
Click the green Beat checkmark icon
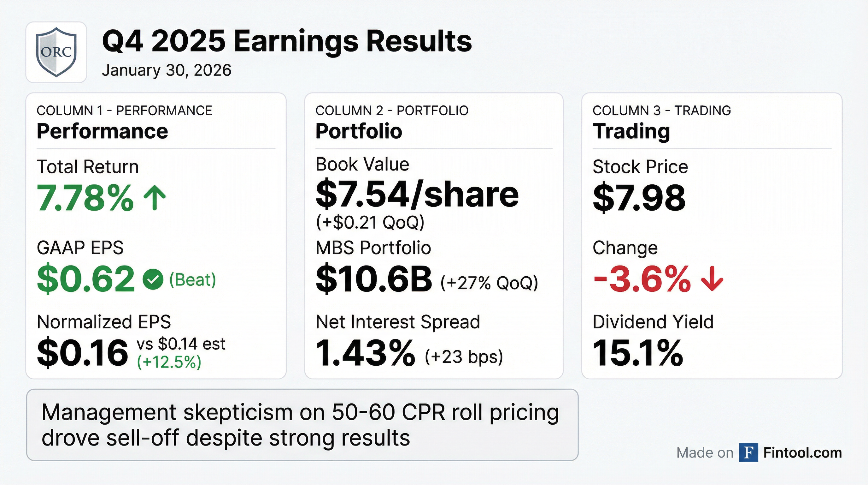(x=153, y=279)
